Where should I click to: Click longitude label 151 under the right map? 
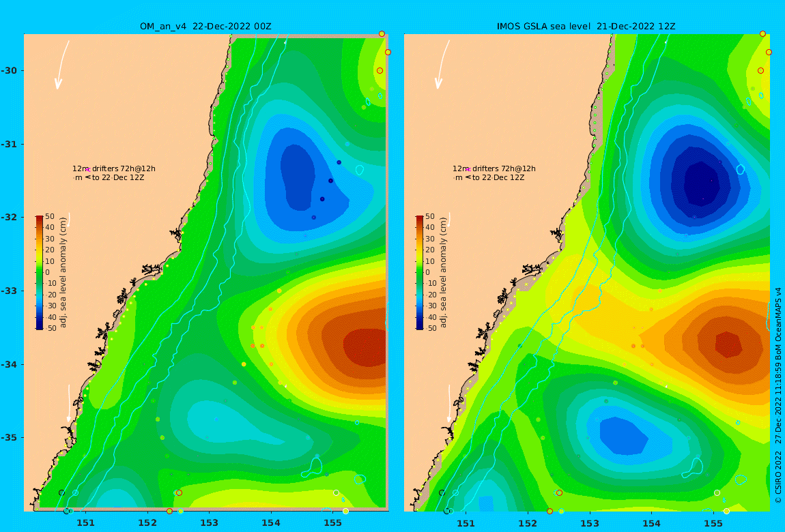[x=466, y=524]
